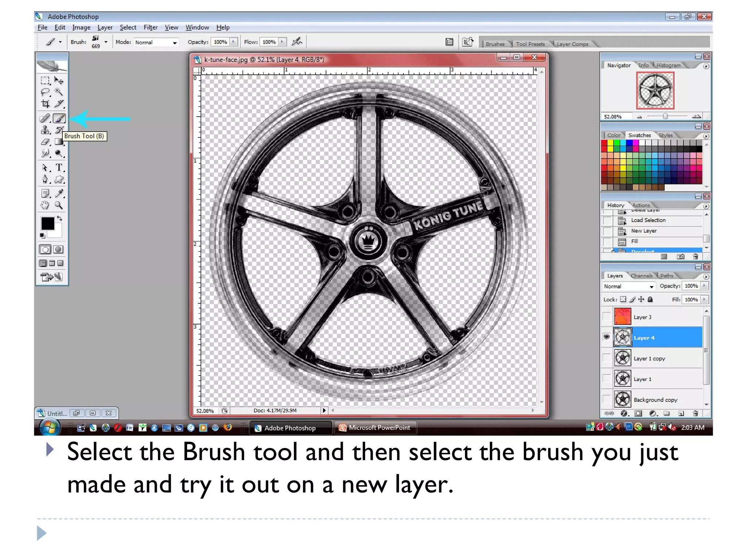The height and width of the screenshot is (560, 747).
Task: Delete layer with Layers trash icon
Action: (696, 413)
